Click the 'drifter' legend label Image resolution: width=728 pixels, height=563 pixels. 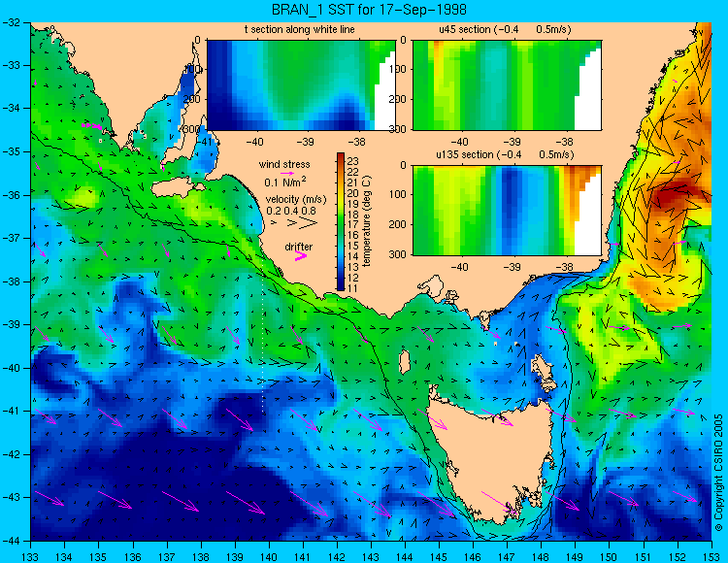[299, 247]
